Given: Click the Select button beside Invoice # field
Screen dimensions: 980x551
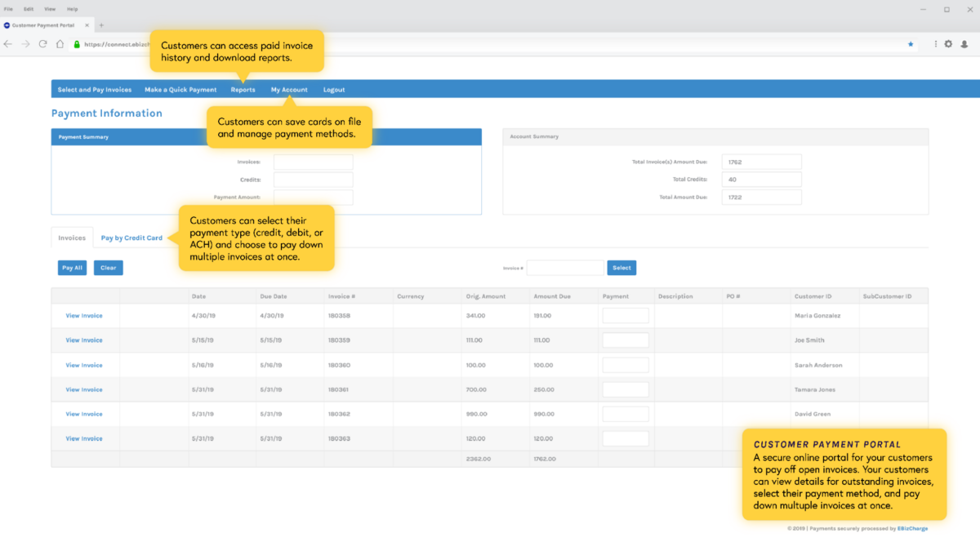Looking at the screenshot, I should [x=621, y=268].
